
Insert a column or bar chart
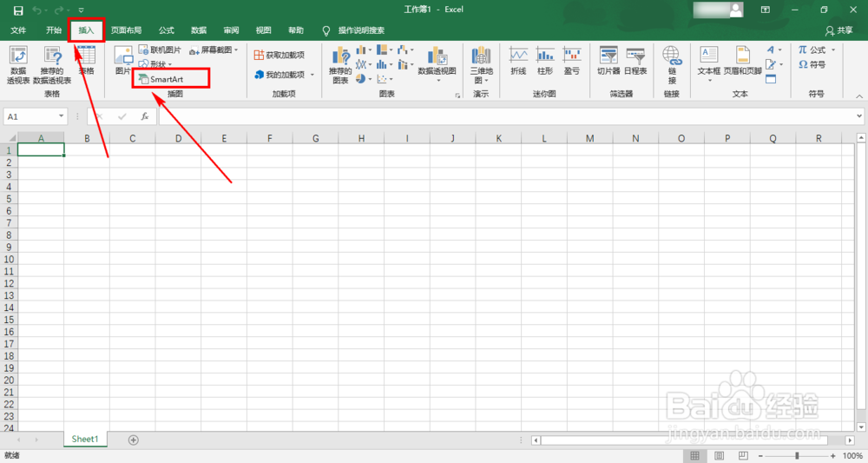click(364, 50)
